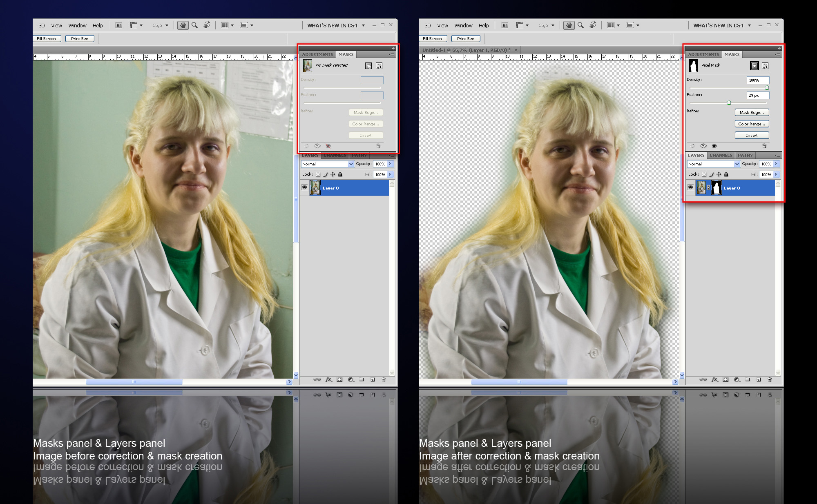817x504 pixels.
Task: Click the selected pixel mask button in Masks panel
Action: coord(754,66)
